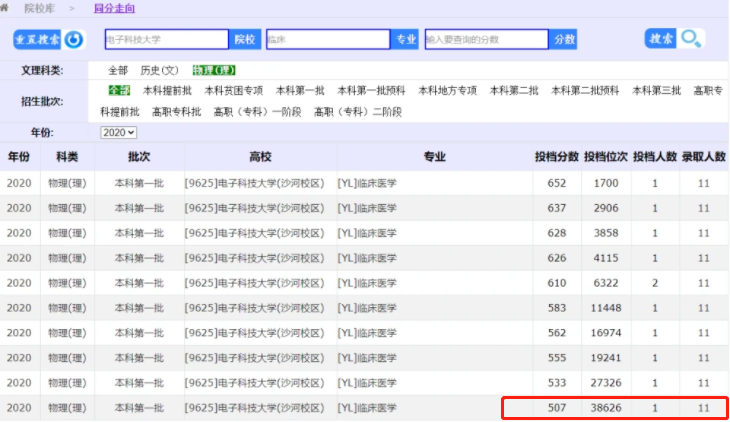Image resolution: width=730 pixels, height=422 pixels.
Task: Click the score 562 cell
Action: (557, 333)
